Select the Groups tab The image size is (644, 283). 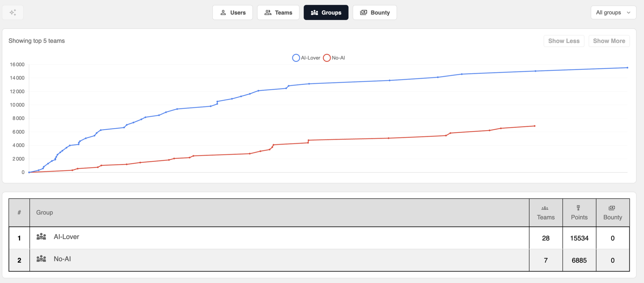point(326,13)
